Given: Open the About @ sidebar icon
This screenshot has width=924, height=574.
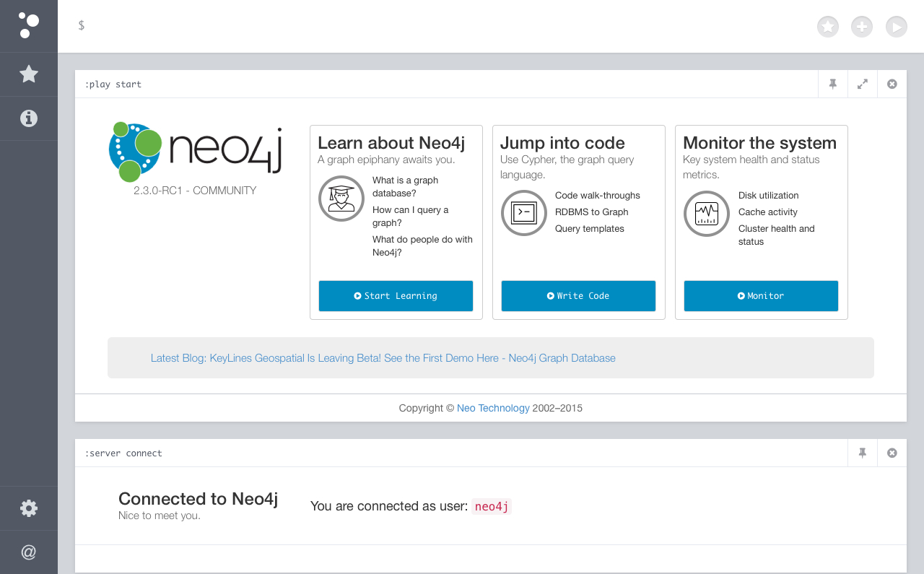Looking at the screenshot, I should (x=29, y=552).
